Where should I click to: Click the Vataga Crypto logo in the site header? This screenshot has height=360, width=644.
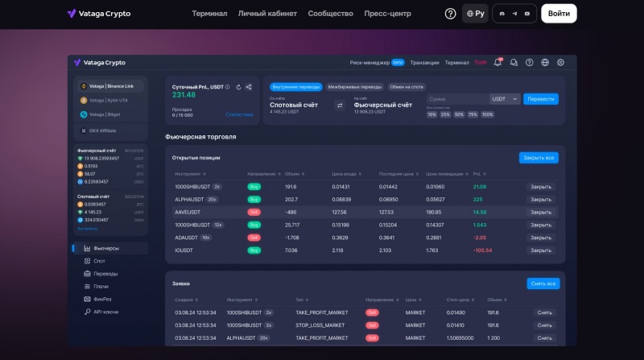(98, 14)
